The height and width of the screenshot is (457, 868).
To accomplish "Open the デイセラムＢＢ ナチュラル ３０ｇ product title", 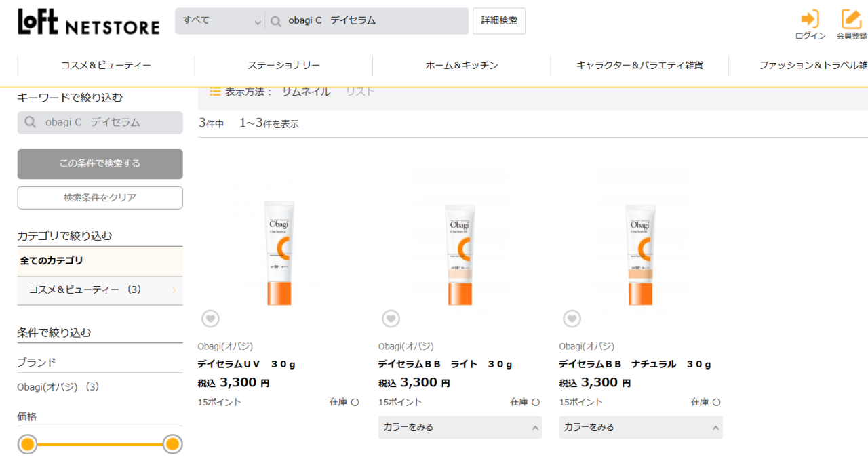I will point(635,364).
